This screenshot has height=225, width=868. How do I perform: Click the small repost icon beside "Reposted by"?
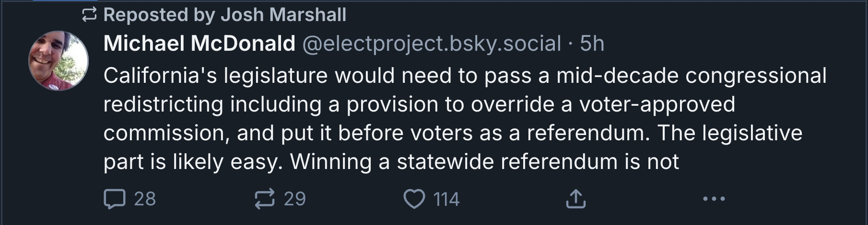(x=89, y=15)
